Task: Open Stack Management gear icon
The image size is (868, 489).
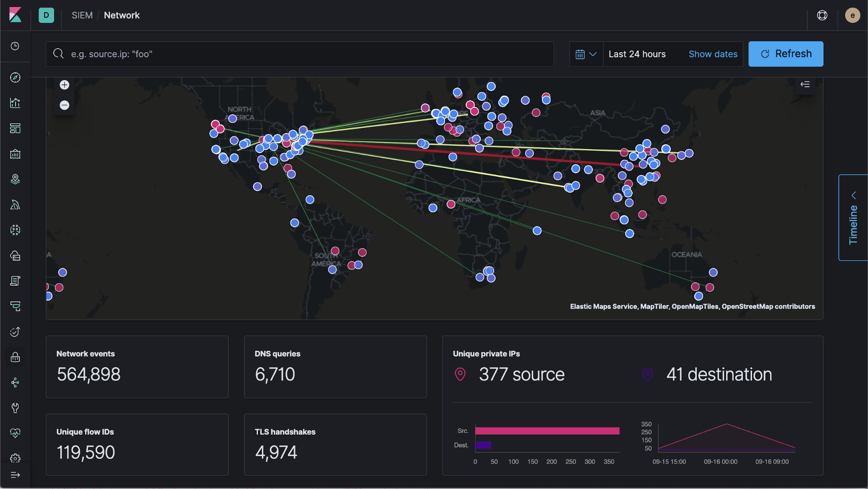Action: pyautogui.click(x=15, y=458)
